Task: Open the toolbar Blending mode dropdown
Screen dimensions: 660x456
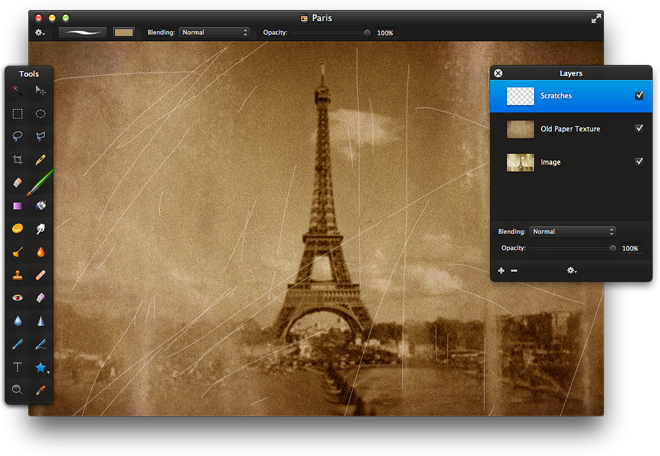Action: [214, 32]
